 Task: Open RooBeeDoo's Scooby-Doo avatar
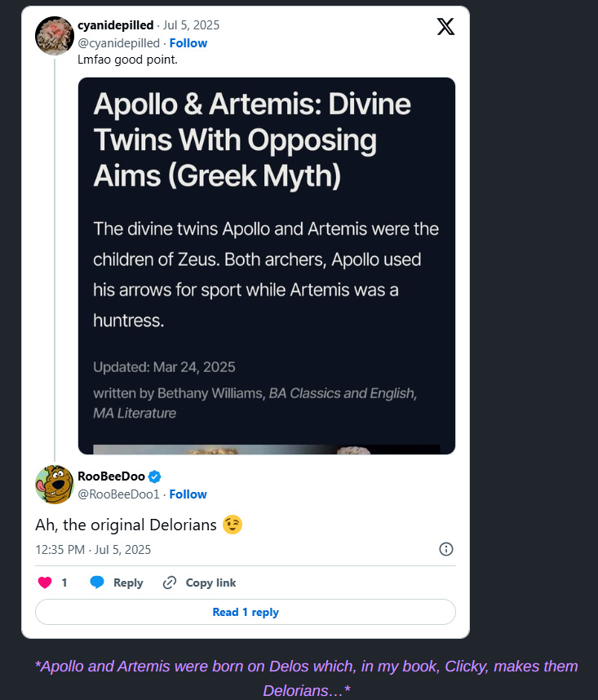coord(55,485)
